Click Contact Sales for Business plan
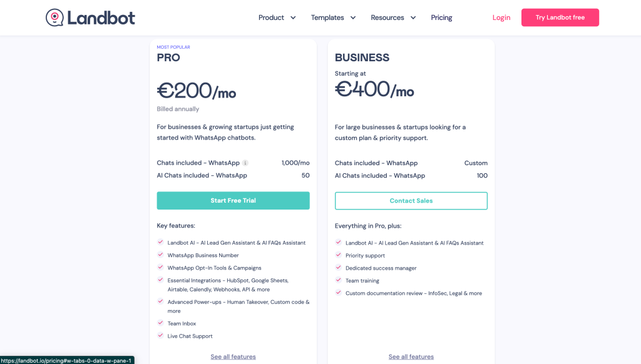 coord(411,201)
